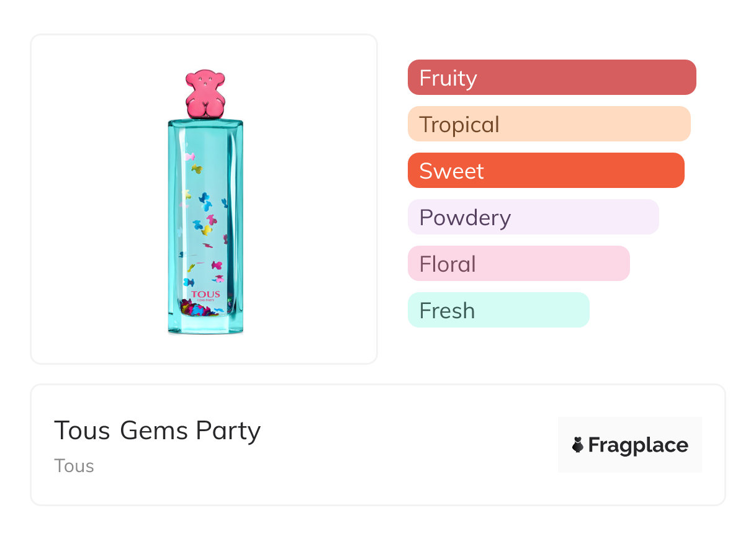Click the word Fruity in the top bar

(448, 78)
